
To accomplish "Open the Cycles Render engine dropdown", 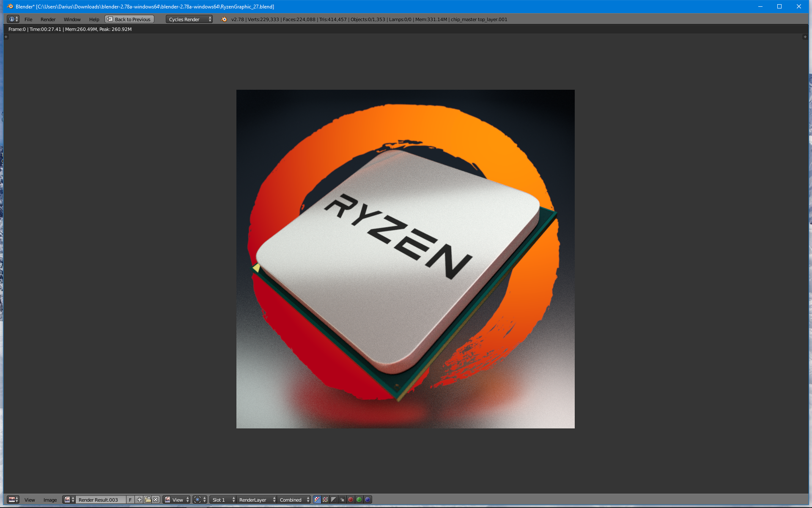I will click(189, 19).
